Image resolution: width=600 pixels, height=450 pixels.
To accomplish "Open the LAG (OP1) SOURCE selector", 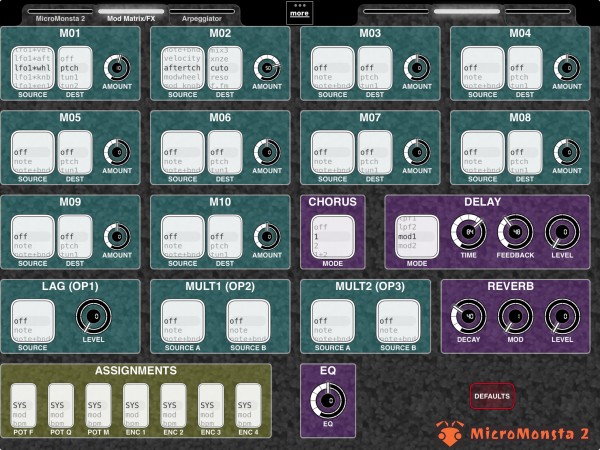I will (33, 321).
